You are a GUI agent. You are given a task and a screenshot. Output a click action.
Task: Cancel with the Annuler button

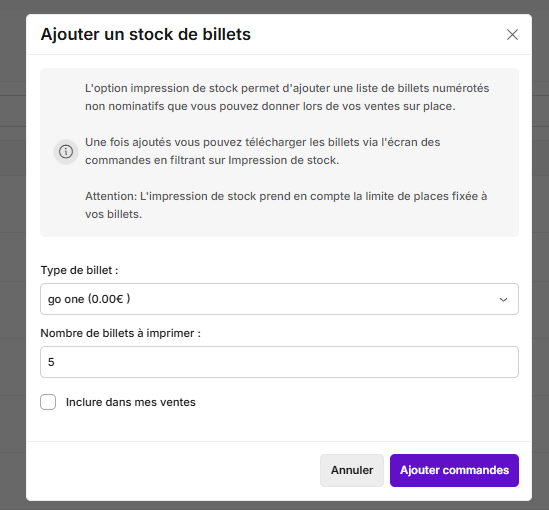[x=352, y=470]
